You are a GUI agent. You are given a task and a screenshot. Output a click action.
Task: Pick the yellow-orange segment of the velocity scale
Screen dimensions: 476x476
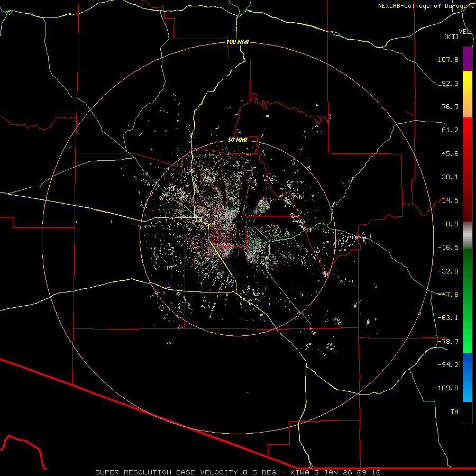(467, 94)
